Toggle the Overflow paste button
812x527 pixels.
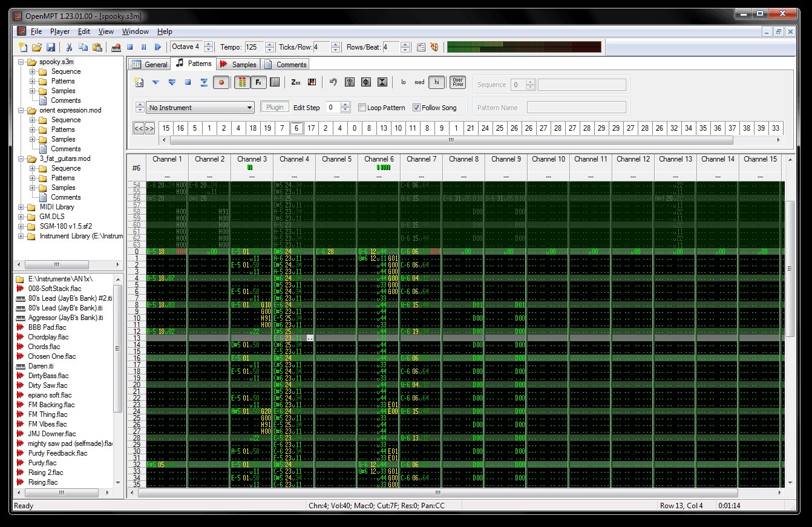click(x=458, y=83)
